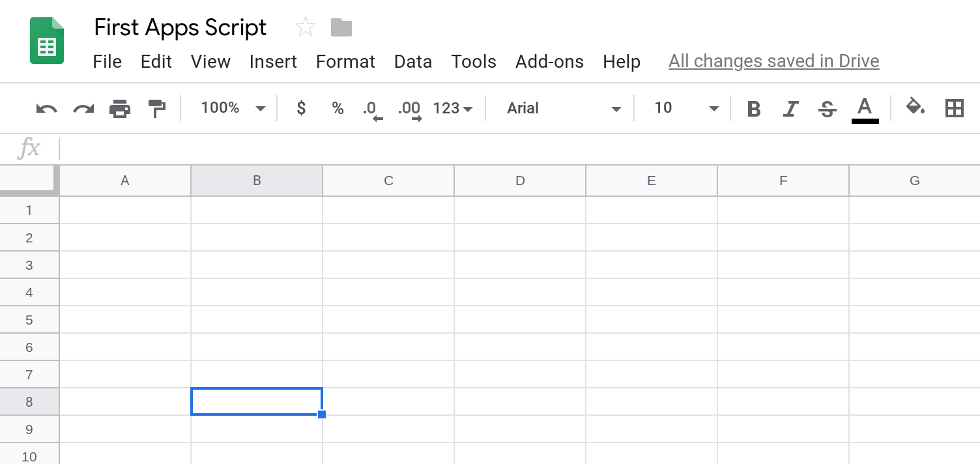
Task: Open text color picker with underlined A
Action: (865, 109)
